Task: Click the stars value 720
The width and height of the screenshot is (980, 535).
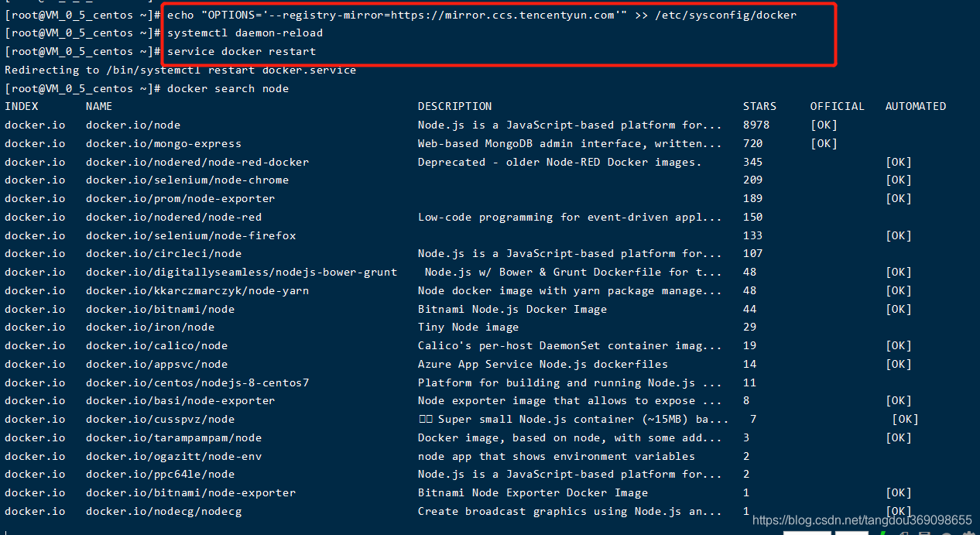Action: point(753,143)
